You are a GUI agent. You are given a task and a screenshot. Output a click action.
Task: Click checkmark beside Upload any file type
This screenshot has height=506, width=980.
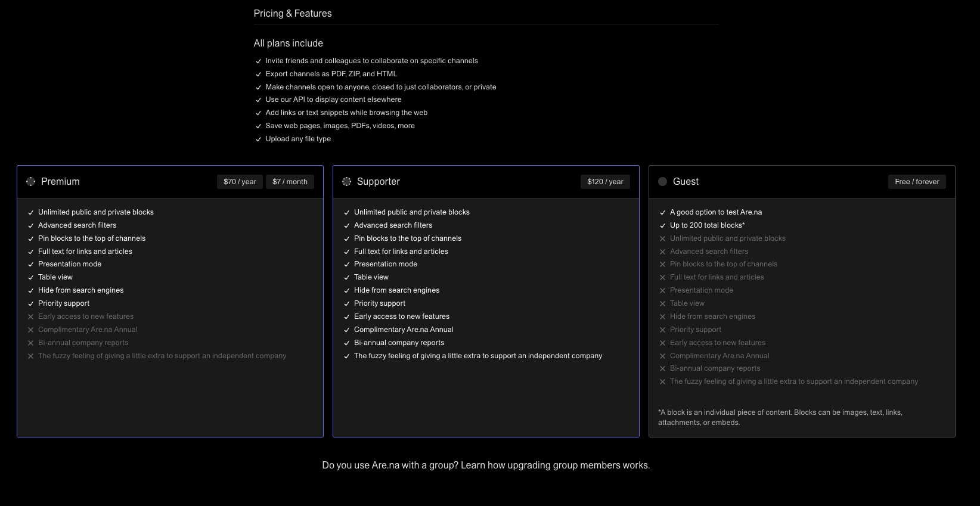tap(259, 139)
